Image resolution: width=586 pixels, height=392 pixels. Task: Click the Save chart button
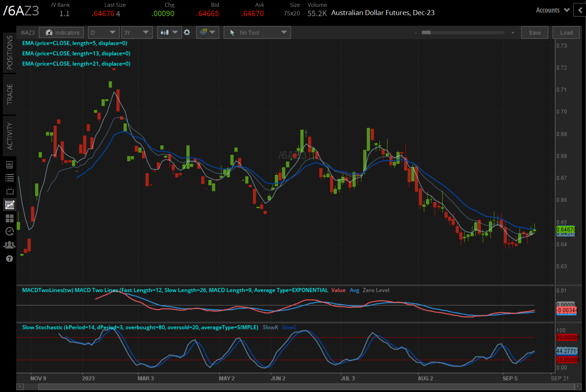pos(534,33)
